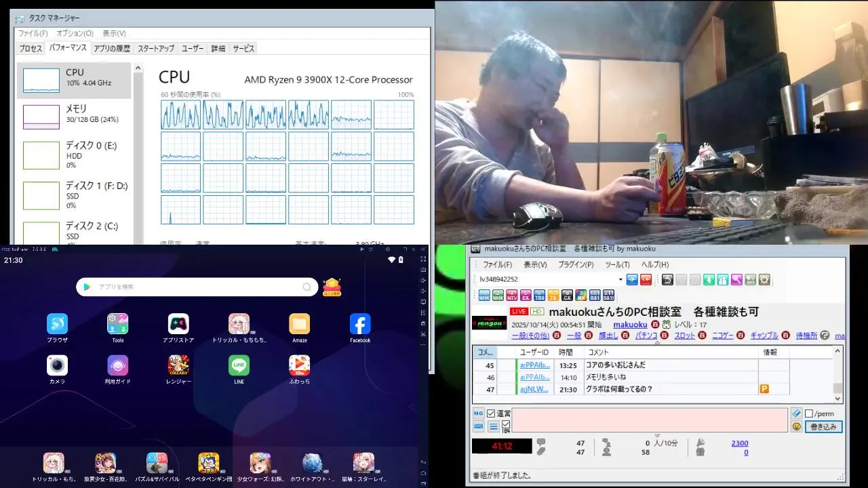Open the ファイル(F) menu in Task Manager
Image resolution: width=868 pixels, height=488 pixels.
click(33, 33)
